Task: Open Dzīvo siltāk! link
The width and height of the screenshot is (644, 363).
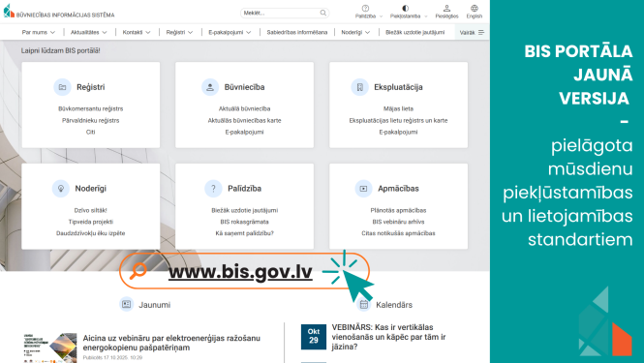Action: point(90,210)
